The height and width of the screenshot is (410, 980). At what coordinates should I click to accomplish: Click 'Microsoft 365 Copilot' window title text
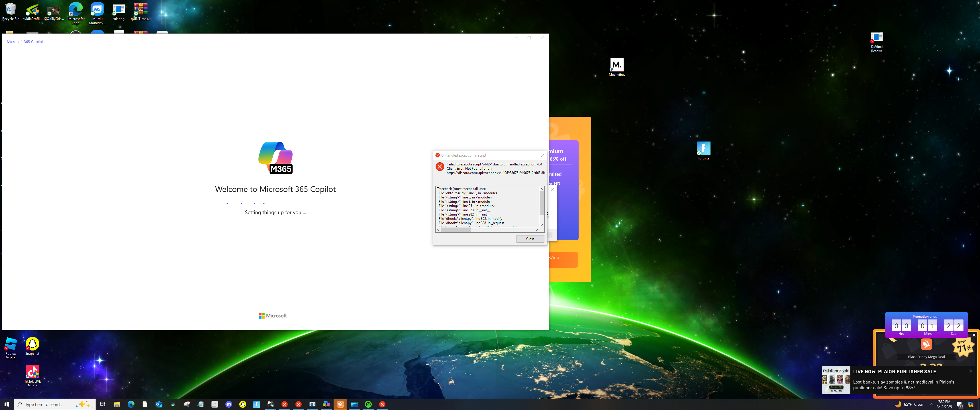[x=25, y=42]
